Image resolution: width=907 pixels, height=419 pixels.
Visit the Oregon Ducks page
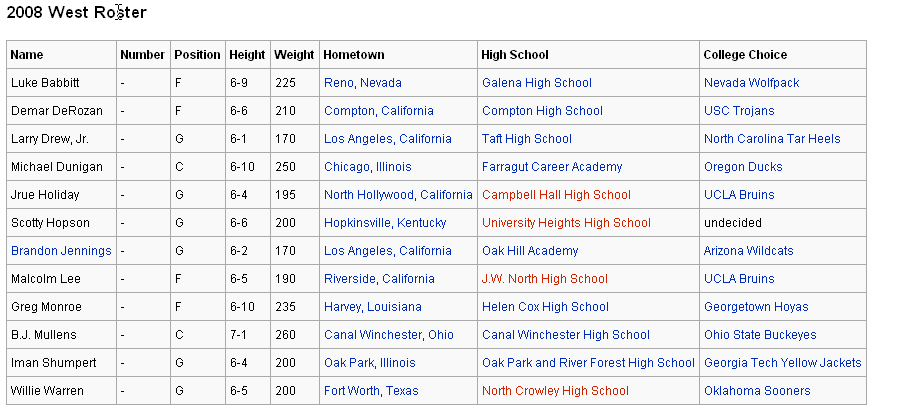[743, 167]
